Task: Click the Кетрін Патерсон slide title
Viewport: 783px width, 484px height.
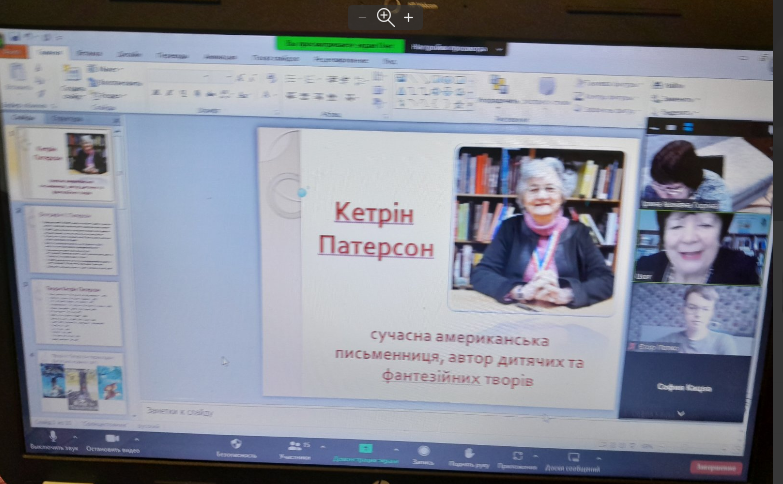Action: point(375,230)
